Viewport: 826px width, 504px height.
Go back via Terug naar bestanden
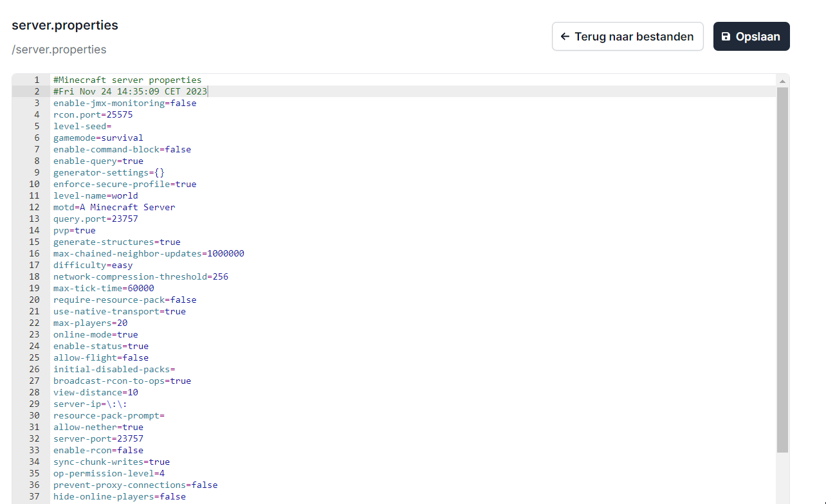(627, 37)
